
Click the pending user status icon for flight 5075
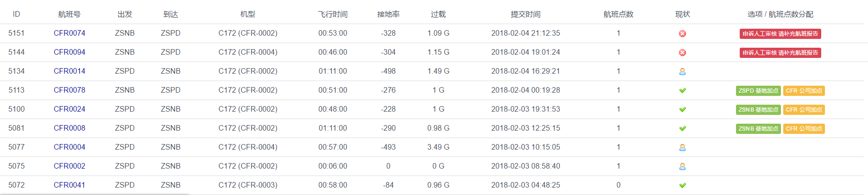682,166
